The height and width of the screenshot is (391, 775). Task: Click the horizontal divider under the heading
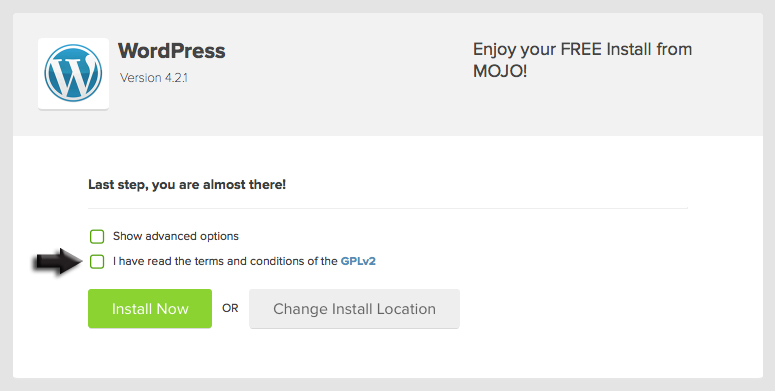click(x=388, y=208)
